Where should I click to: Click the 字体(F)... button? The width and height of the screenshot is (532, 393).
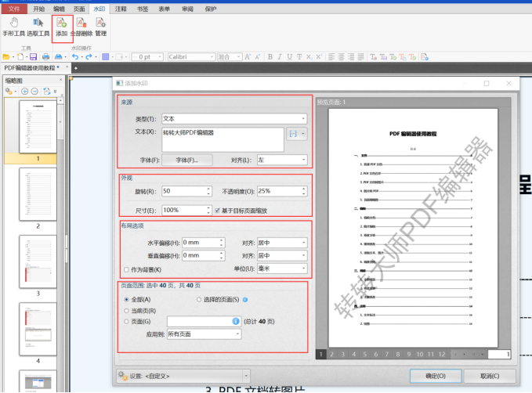point(193,160)
